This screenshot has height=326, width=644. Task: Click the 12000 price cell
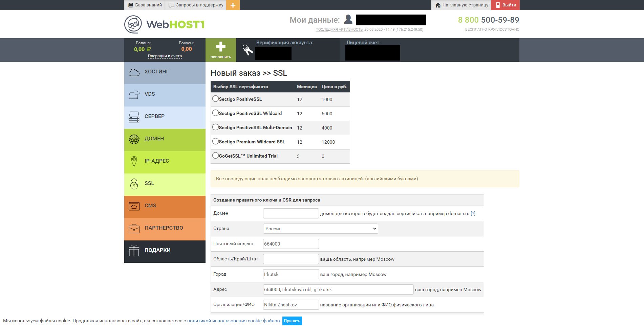(328, 142)
